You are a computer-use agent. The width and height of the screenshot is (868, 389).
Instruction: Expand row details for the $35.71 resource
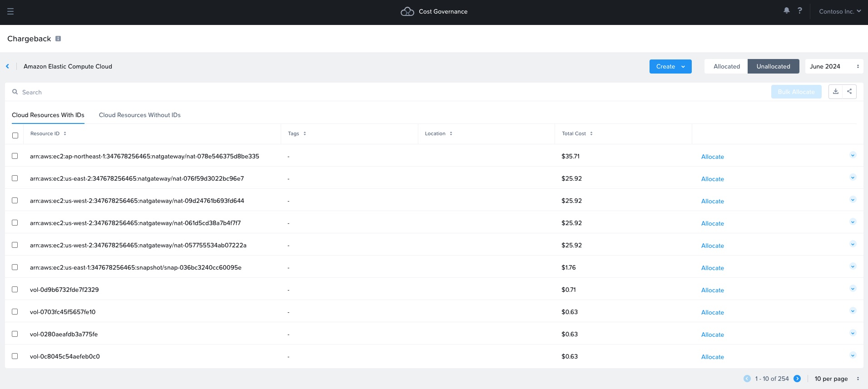853,156
